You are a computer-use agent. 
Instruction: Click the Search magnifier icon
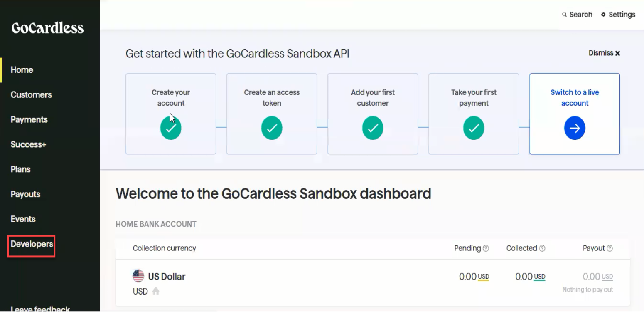(x=564, y=15)
